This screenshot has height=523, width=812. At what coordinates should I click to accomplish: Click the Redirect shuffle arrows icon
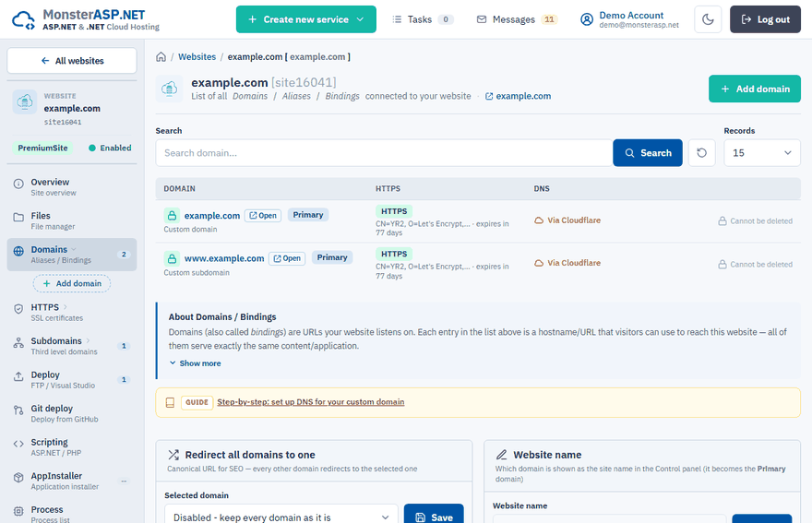(x=173, y=455)
